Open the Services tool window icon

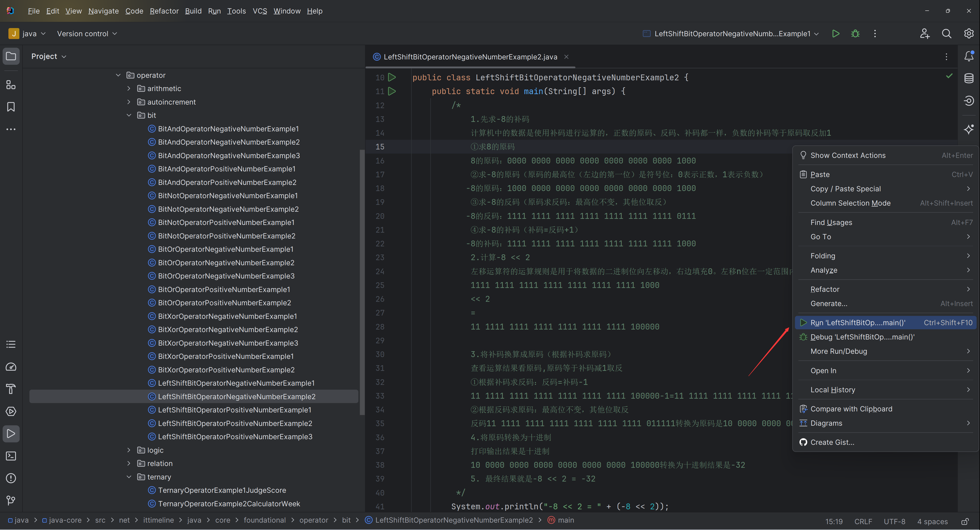[x=11, y=411]
